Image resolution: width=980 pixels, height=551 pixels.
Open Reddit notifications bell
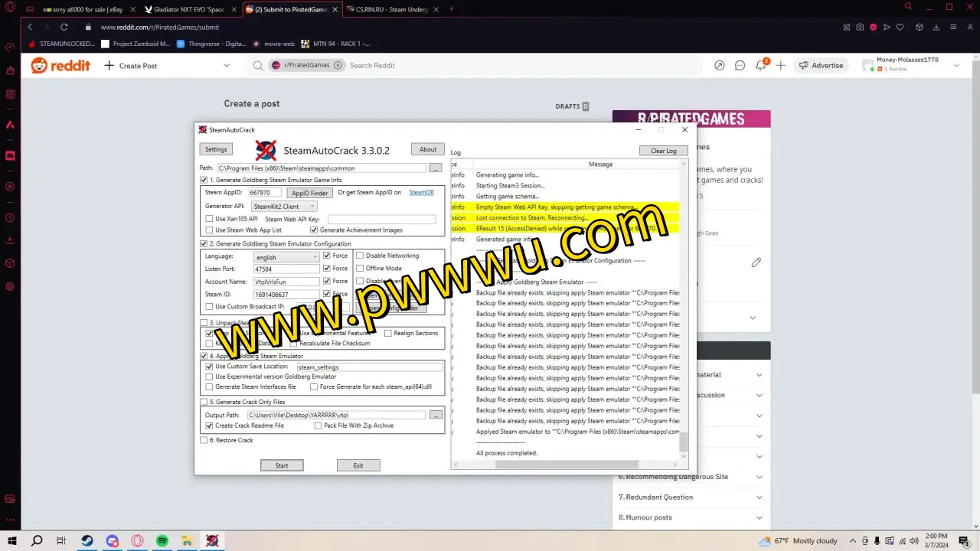point(760,66)
